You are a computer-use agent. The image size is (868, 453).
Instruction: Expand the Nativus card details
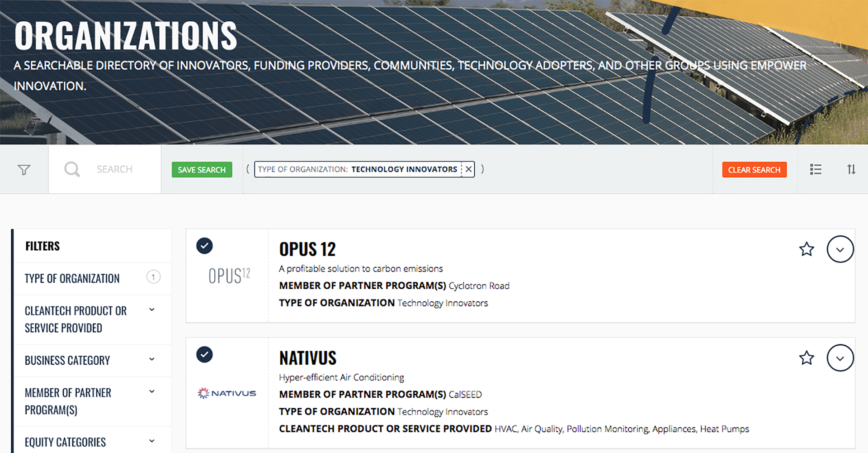pyautogui.click(x=840, y=358)
